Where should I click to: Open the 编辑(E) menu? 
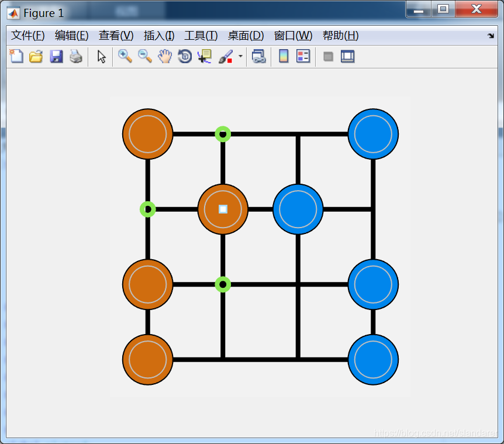point(72,35)
